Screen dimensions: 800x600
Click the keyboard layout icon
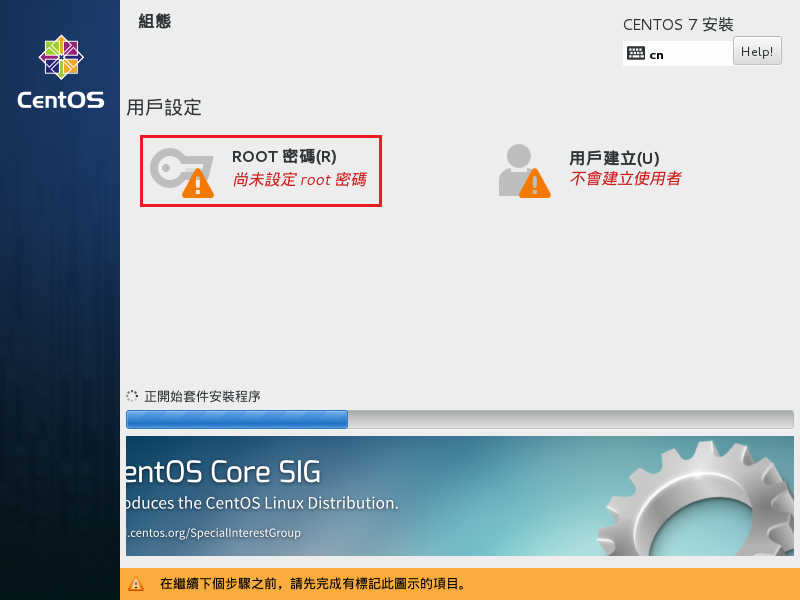[x=636, y=54]
